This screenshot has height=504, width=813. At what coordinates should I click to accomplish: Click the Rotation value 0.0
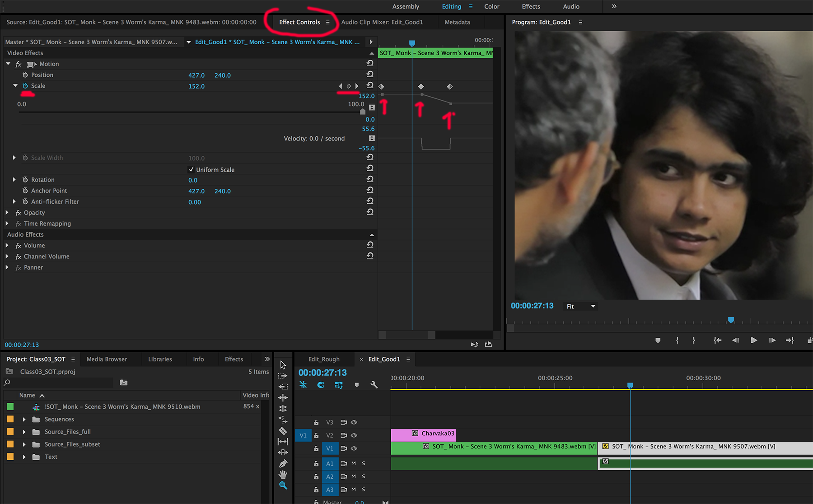click(193, 180)
